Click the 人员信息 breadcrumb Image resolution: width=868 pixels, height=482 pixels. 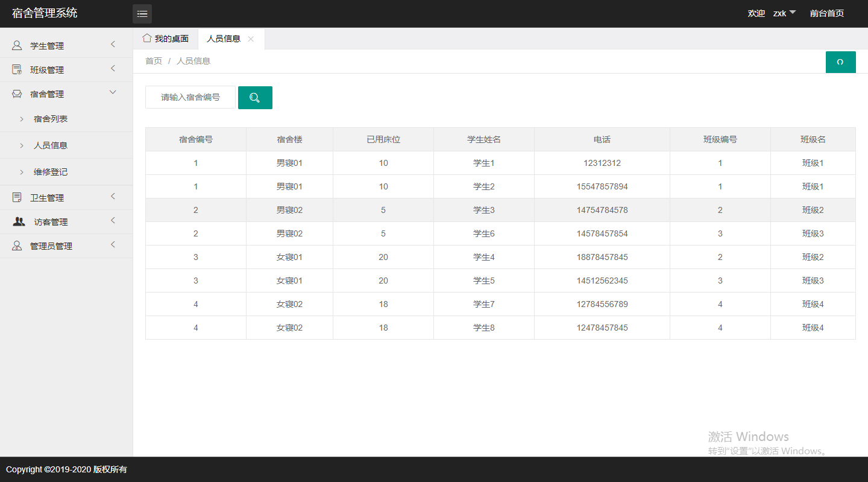click(193, 61)
